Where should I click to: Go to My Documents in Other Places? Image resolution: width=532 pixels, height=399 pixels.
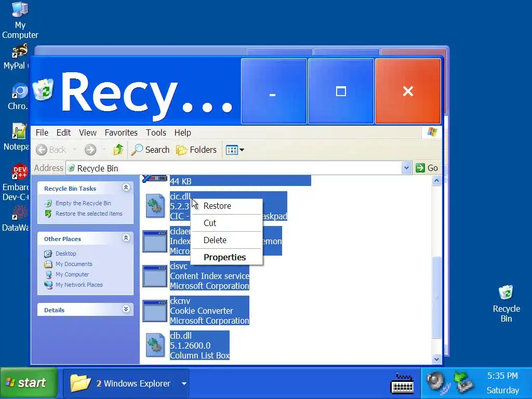coord(74,264)
